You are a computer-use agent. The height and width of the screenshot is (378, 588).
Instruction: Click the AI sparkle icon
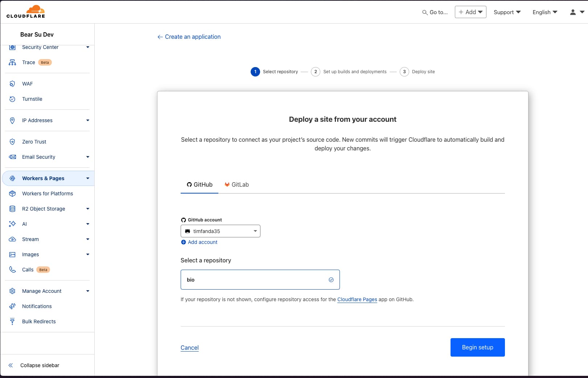(x=12, y=224)
